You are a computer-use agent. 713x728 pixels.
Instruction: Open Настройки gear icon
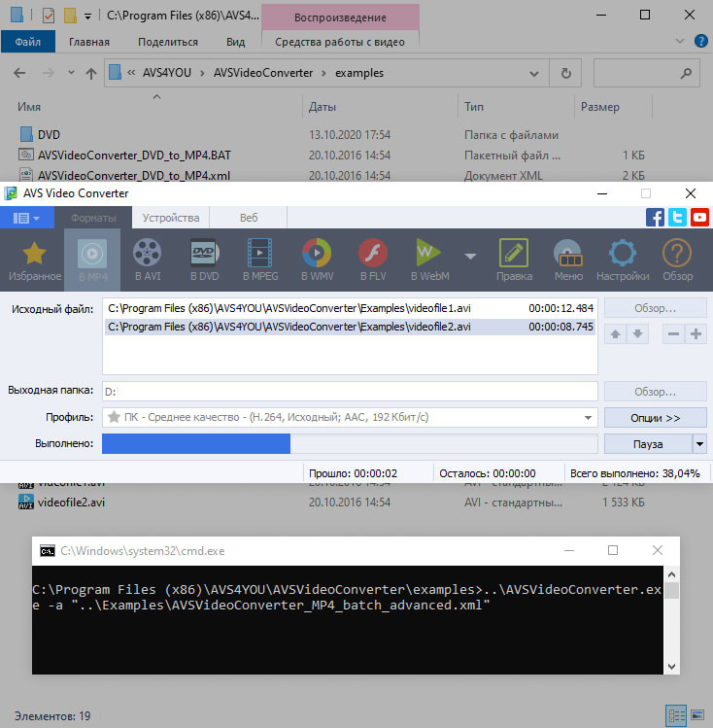(623, 260)
